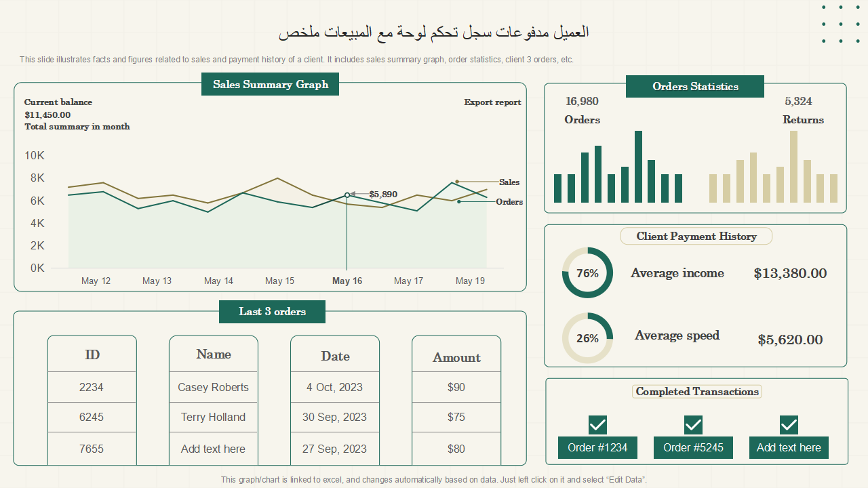Click the $5,620.00 average speed value
Screen dimensions: 868x488
790,340
